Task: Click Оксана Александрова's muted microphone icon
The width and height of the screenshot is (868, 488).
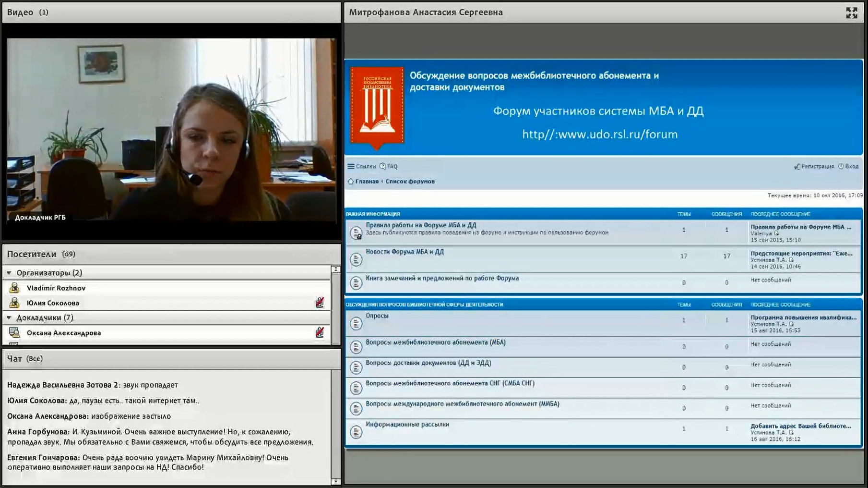Action: click(x=320, y=332)
